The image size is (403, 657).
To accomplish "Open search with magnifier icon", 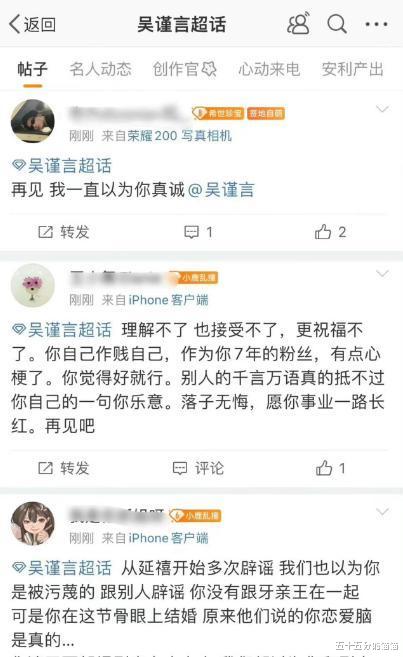I will pos(337,23).
